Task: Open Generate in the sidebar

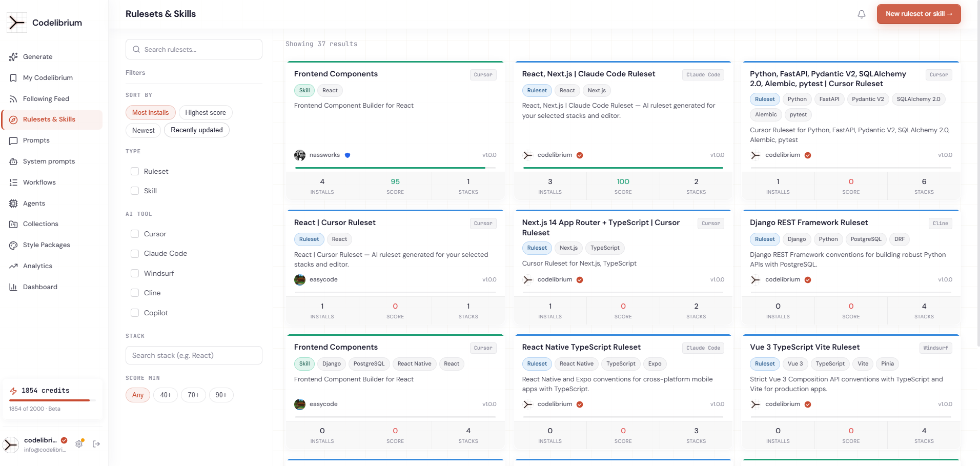Action: click(x=52, y=57)
